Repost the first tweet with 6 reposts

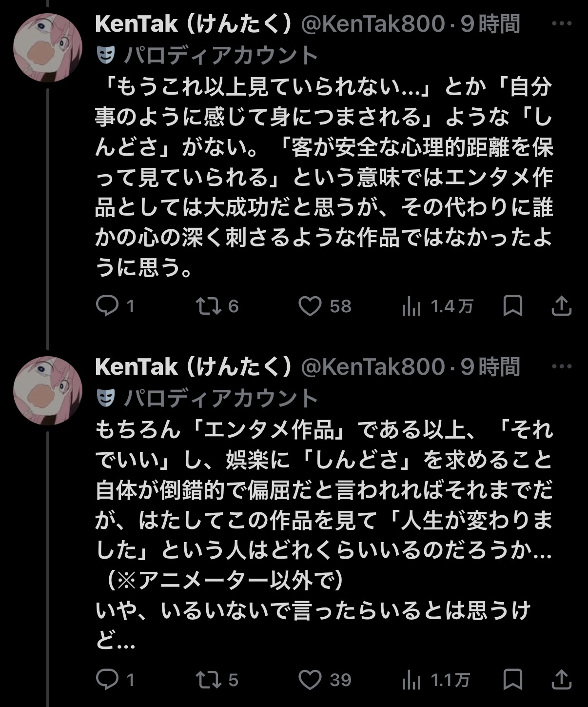(209, 306)
